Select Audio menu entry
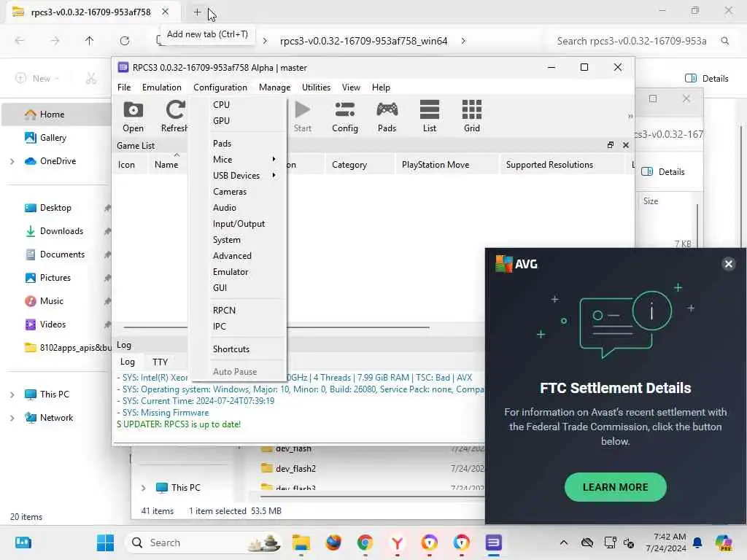 pyautogui.click(x=239, y=208)
